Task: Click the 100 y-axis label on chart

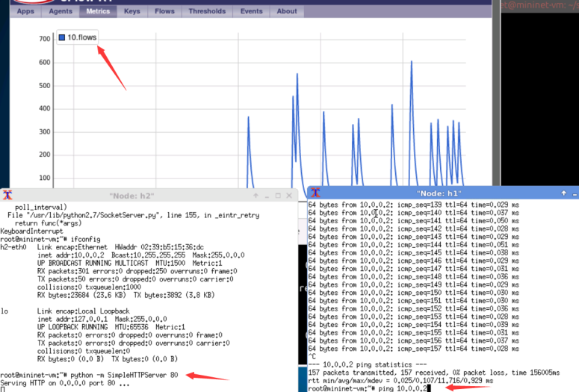Action: coord(45,178)
